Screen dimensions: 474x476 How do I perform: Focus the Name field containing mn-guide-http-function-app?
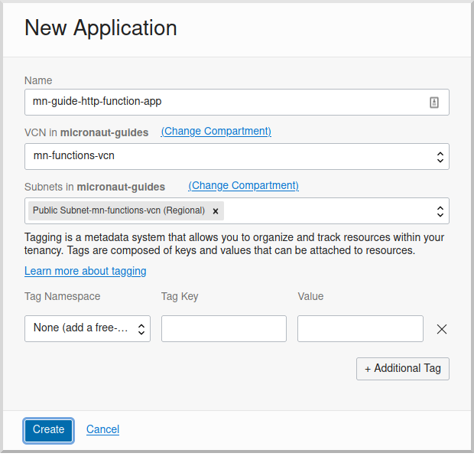pos(237,102)
